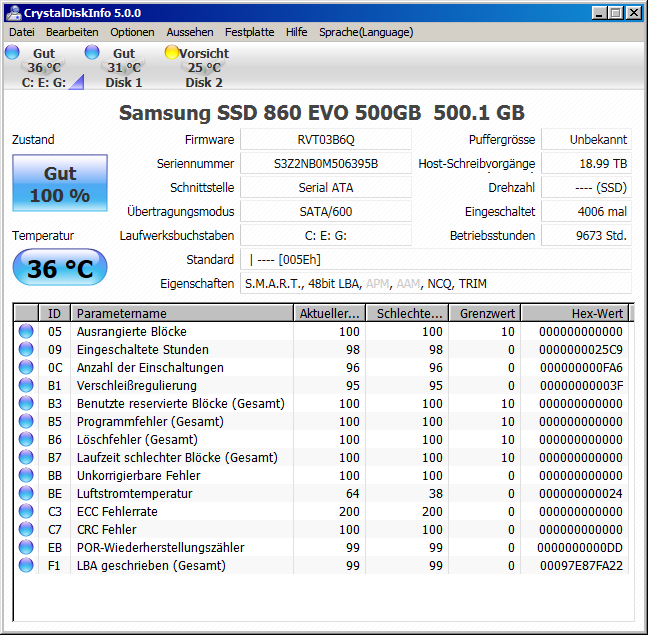Click status orb for CRC Fehler row
648x635 pixels.
26,529
